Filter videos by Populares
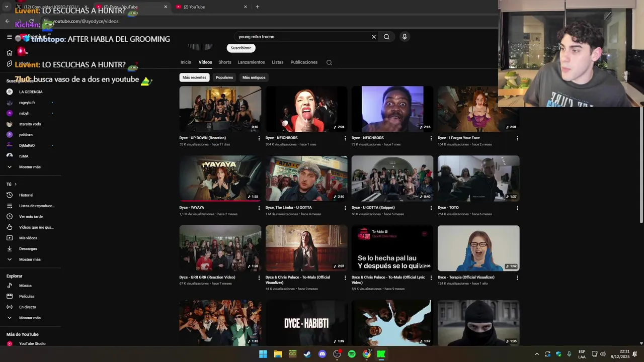Screen dimensions: 644x362 (x=224, y=77)
